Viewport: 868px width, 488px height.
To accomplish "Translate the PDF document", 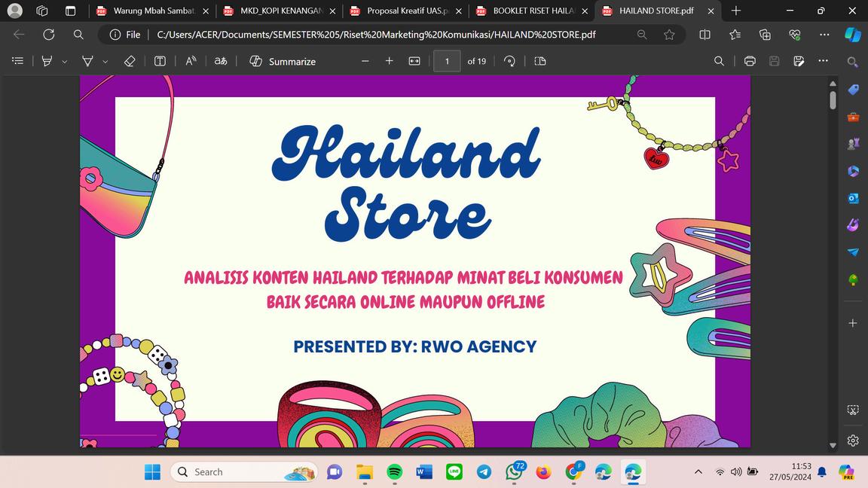I will tap(220, 61).
